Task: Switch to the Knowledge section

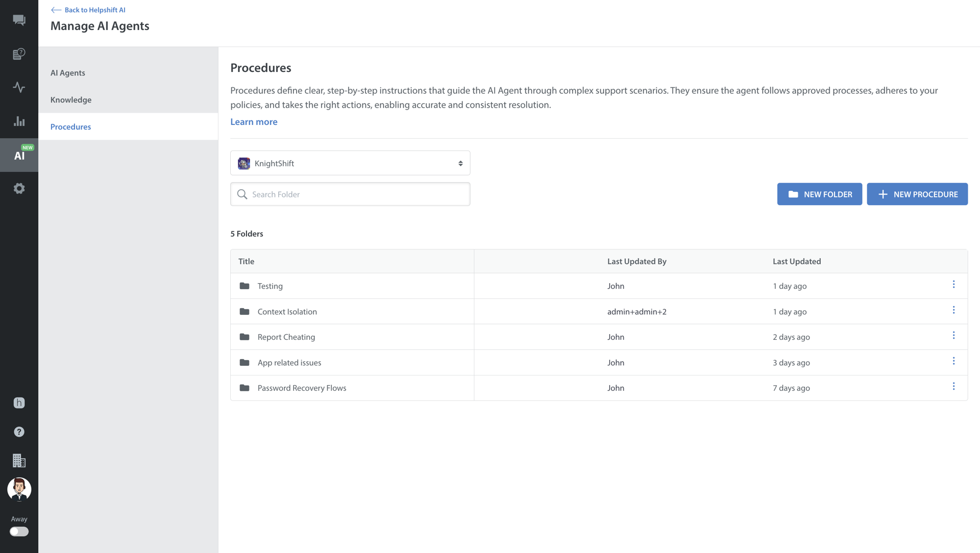Action: click(x=71, y=100)
